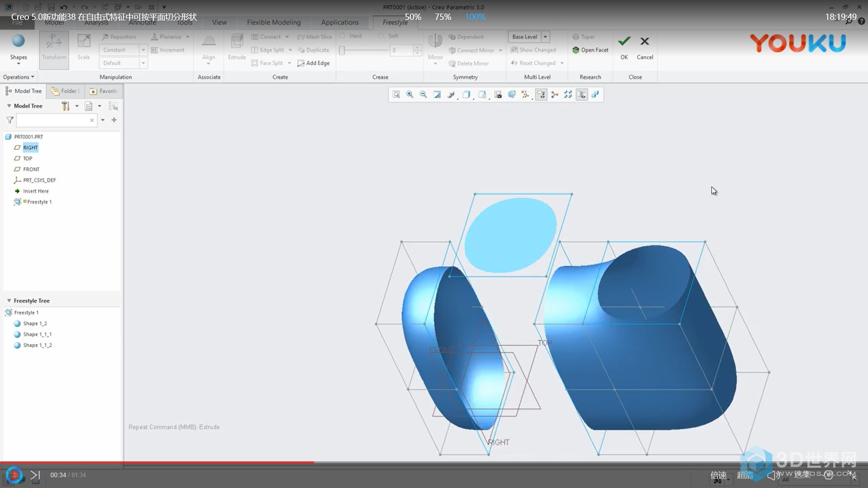
Task: Cancel the Freestyle feature
Action: 645,47
